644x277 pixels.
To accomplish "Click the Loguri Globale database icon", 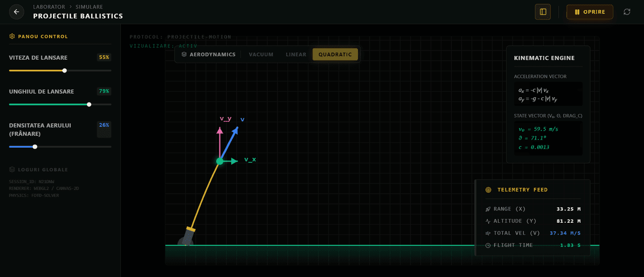I will click(x=12, y=170).
